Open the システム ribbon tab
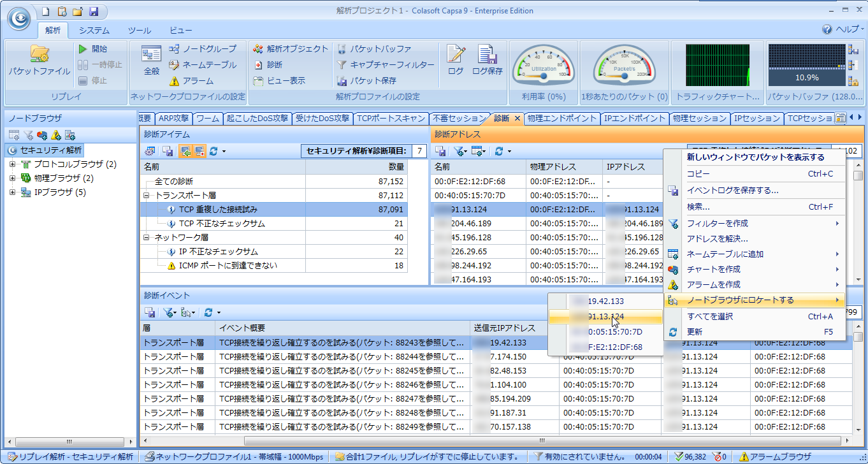868x464 pixels. coord(94,30)
